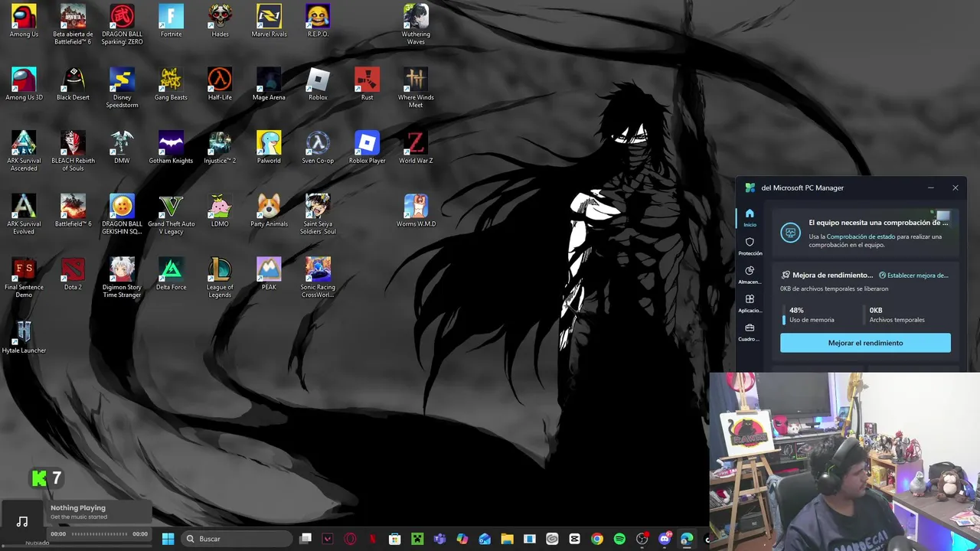Screen dimensions: 980x551
Task: Click the Sven Co-op desktop icon
Action: coord(318,148)
